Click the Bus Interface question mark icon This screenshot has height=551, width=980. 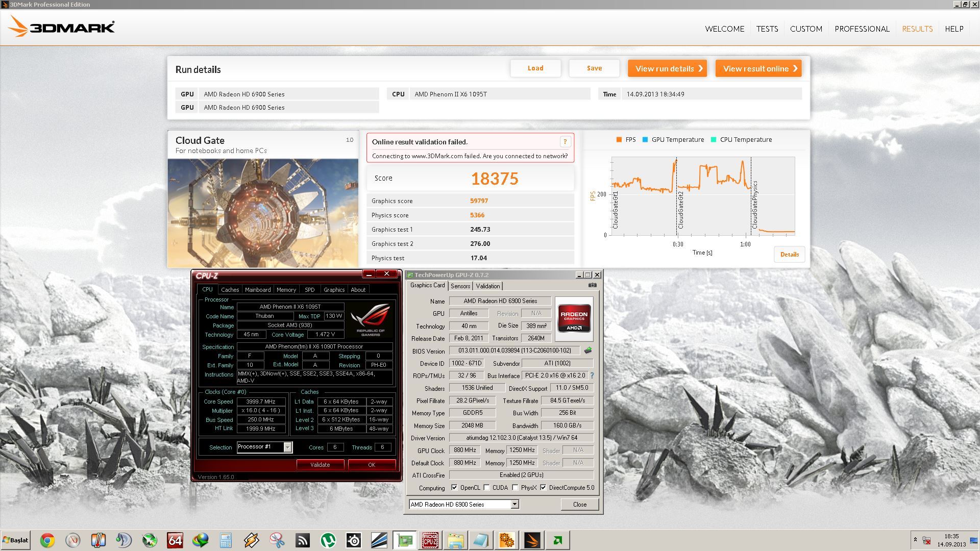coord(592,375)
